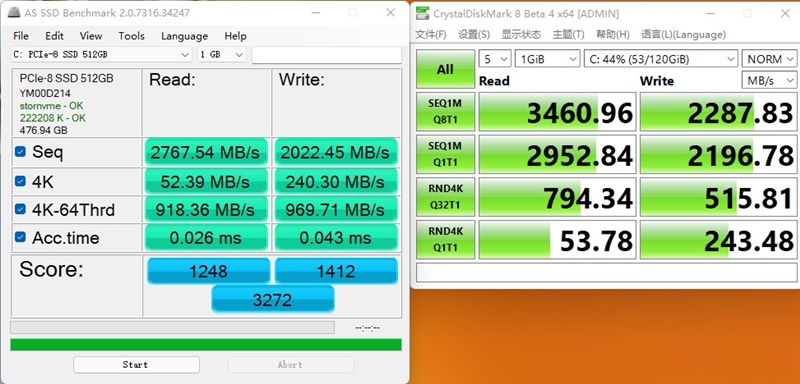
Task: Open the Edit menu in AS SSD
Action: 55,36
